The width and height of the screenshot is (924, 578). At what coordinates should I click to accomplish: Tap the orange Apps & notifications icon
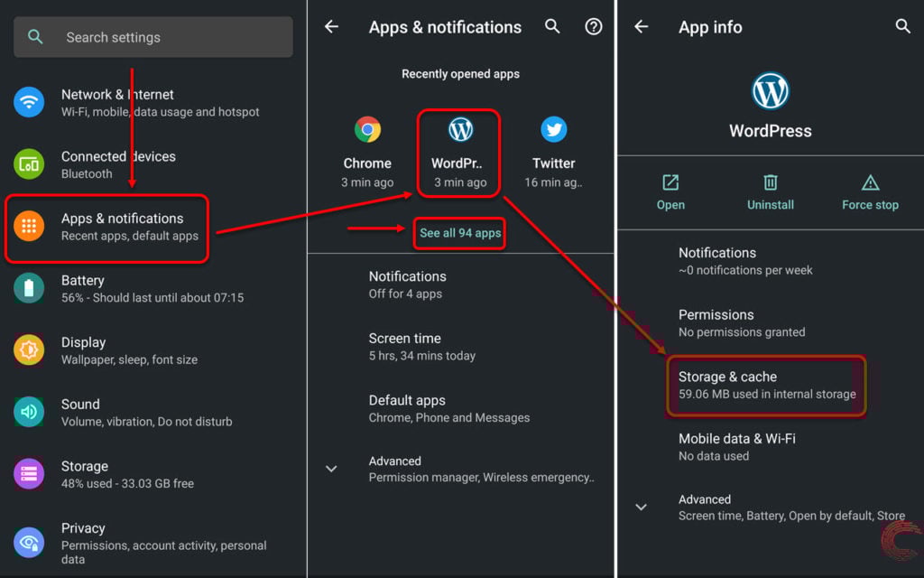pyautogui.click(x=29, y=226)
